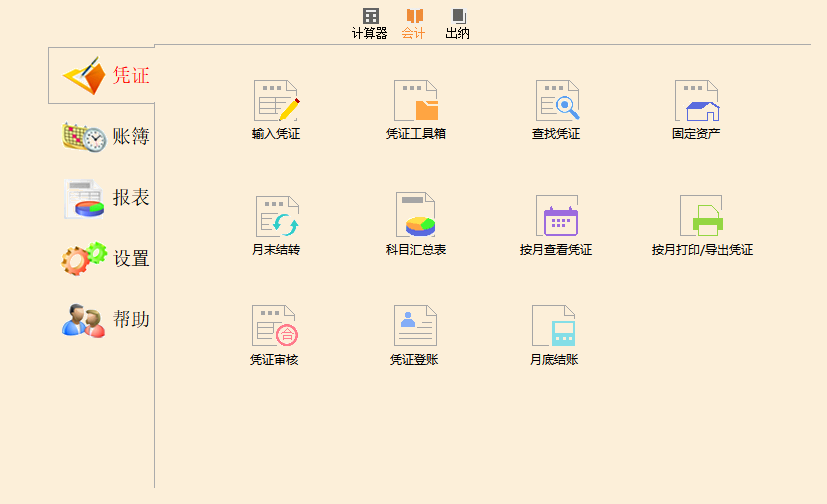This screenshot has height=504, width=827.
Task: Click the 凭证登账 posting icon
Action: tap(414, 326)
